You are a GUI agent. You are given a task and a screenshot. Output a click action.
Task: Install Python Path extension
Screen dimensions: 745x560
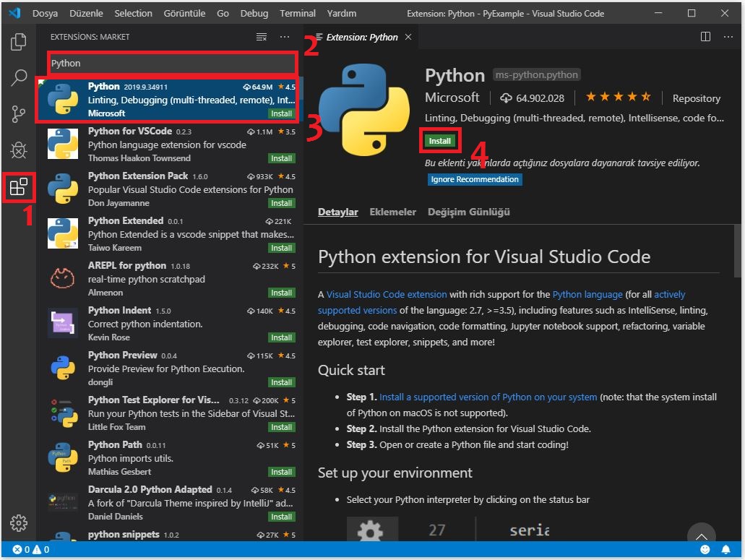coord(281,472)
